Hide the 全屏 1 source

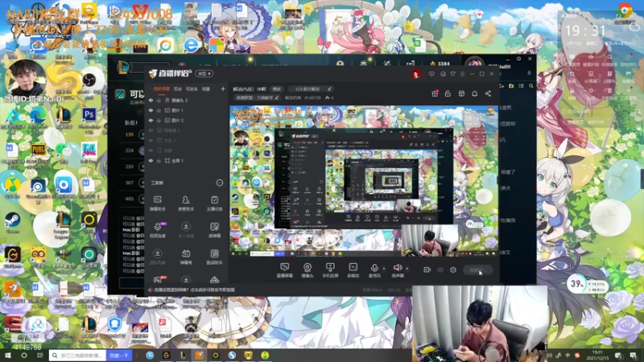[x=151, y=160]
